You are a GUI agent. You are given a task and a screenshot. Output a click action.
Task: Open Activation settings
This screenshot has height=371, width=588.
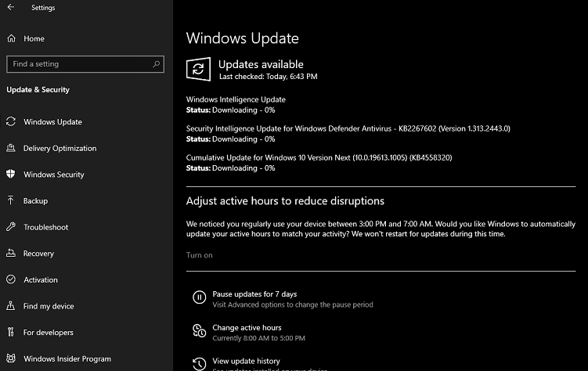pyautogui.click(x=41, y=280)
